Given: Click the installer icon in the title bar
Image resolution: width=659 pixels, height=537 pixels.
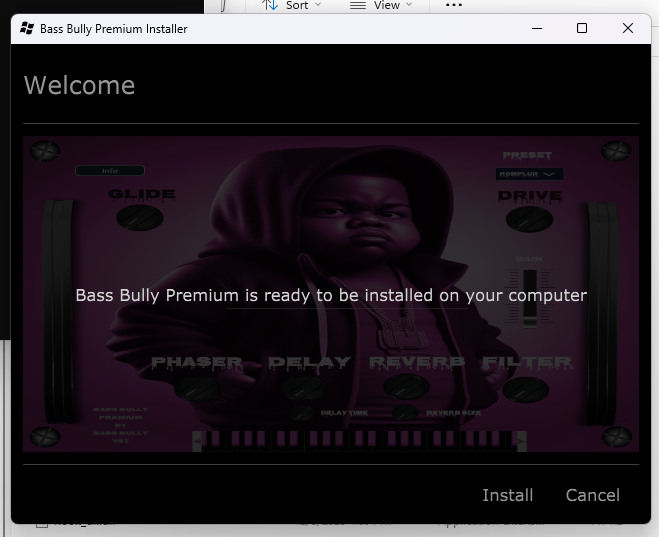Looking at the screenshot, I should [x=27, y=29].
